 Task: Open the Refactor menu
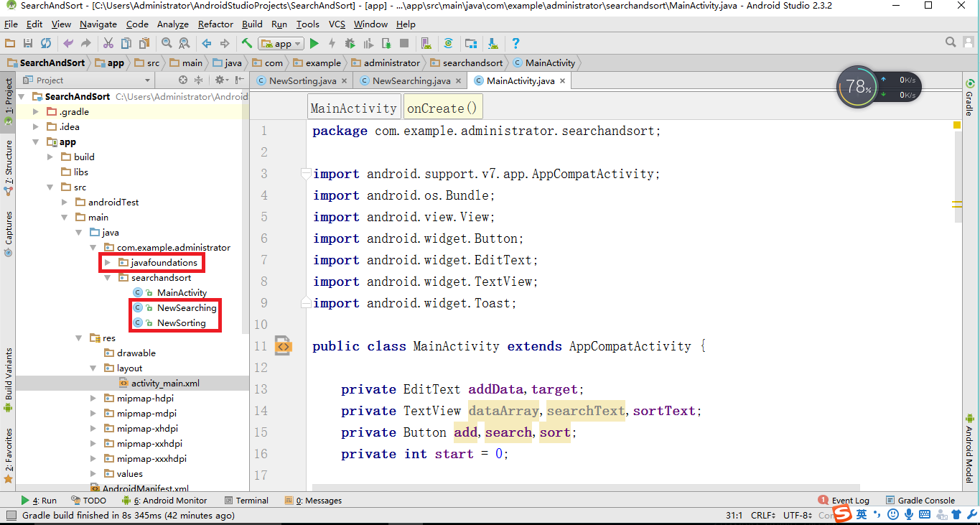click(x=215, y=24)
